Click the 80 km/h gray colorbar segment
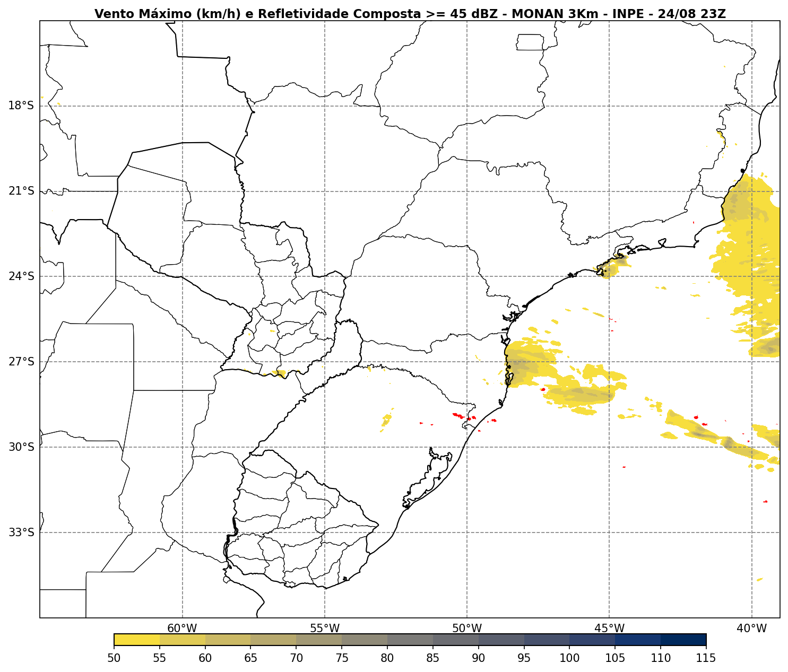 coord(410,640)
